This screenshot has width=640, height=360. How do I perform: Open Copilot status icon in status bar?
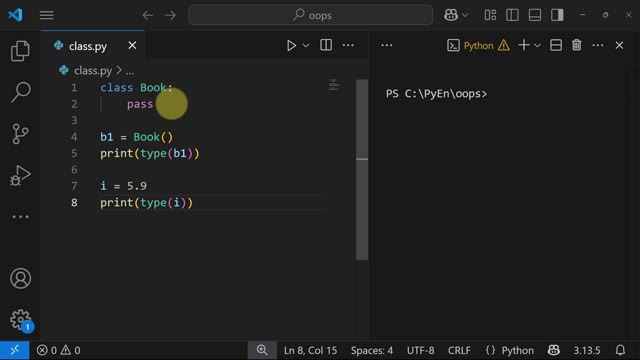click(553, 350)
